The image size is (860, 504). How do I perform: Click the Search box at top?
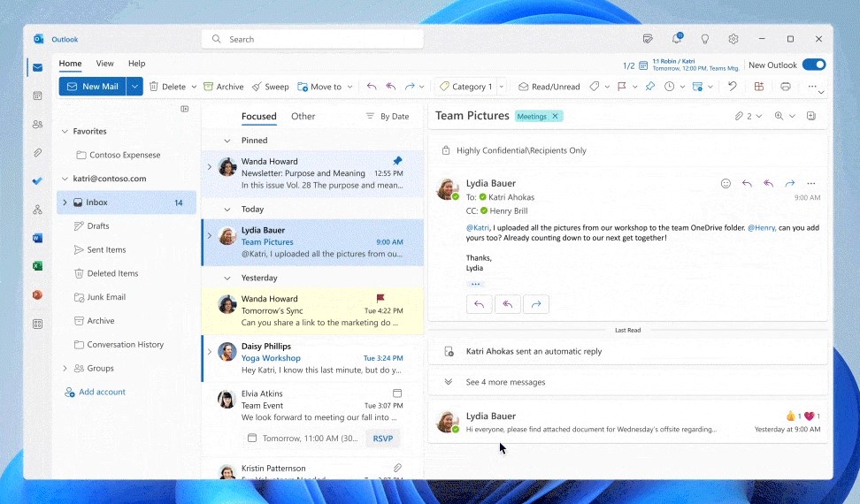tap(312, 39)
